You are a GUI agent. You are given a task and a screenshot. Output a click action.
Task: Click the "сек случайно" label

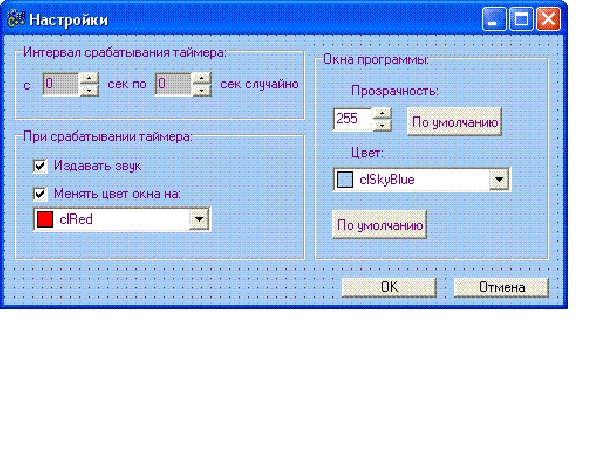click(x=259, y=84)
